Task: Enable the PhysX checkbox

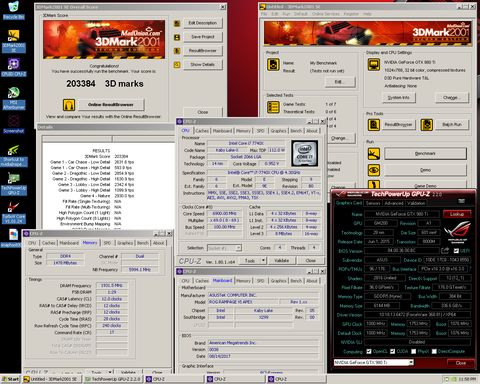Action: [413, 351]
